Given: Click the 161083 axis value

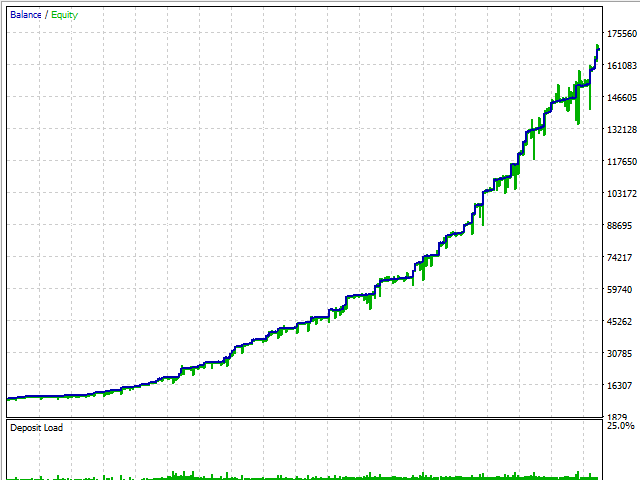Looking at the screenshot, I should click(x=622, y=66).
